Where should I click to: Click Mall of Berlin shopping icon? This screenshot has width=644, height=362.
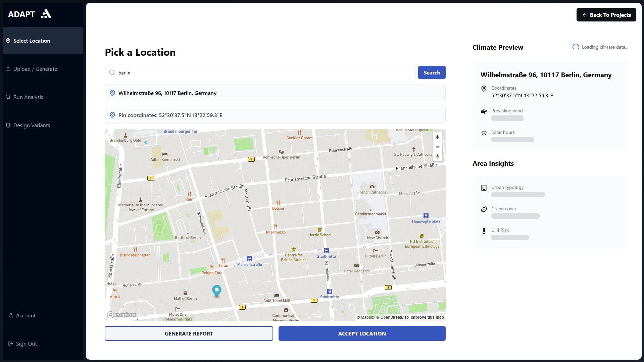click(185, 293)
